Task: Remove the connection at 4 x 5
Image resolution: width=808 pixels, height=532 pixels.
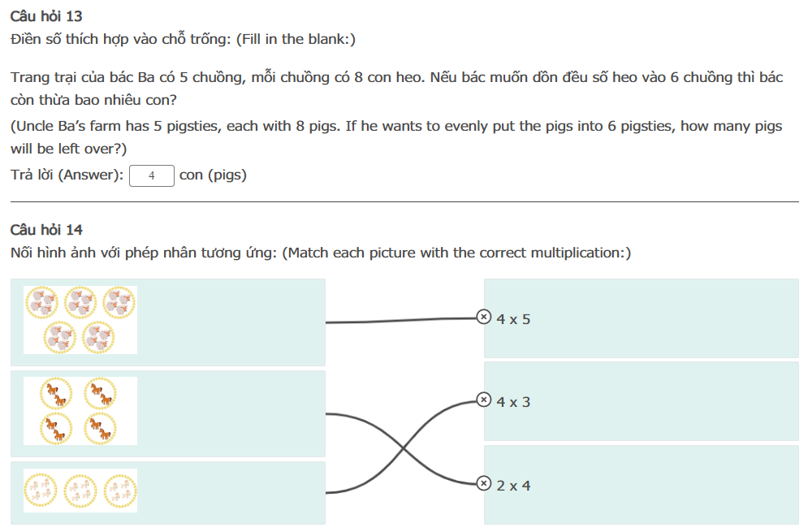Action: (x=483, y=317)
